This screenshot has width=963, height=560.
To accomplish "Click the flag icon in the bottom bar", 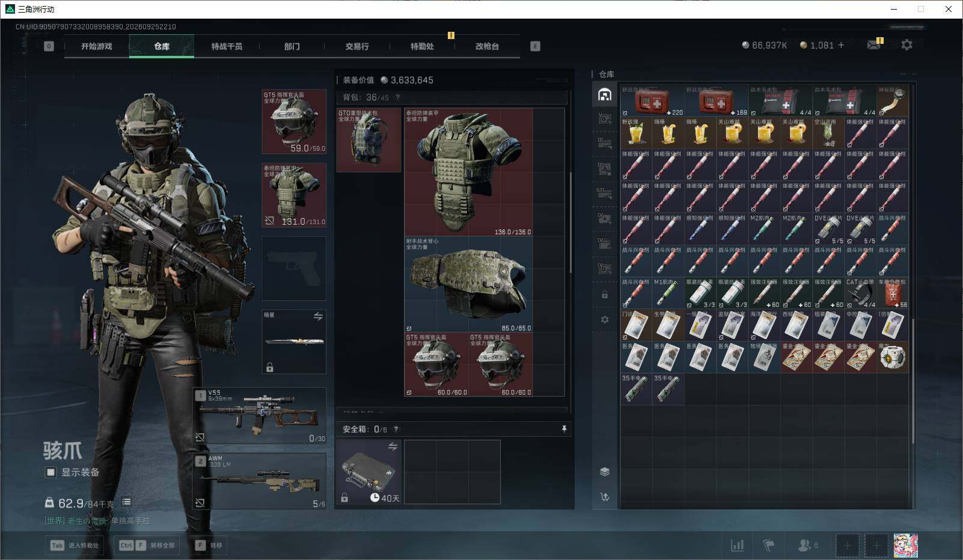I will pos(768,545).
